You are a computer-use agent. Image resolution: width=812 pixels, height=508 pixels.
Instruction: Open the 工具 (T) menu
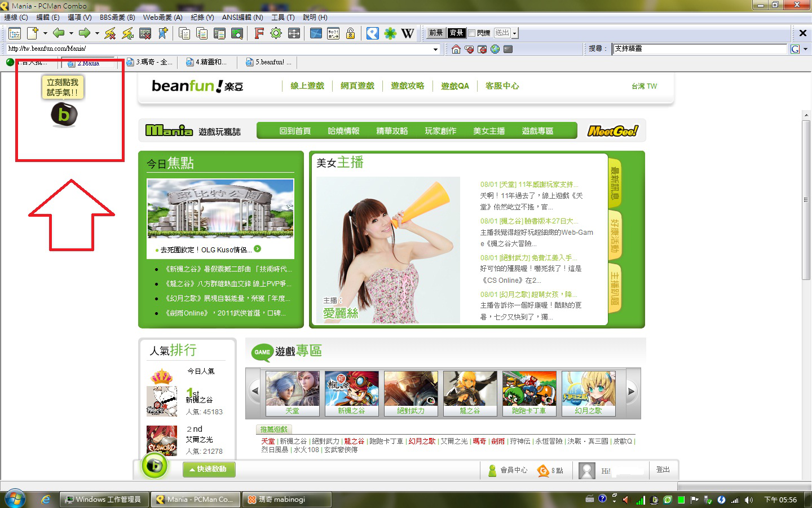(x=283, y=17)
